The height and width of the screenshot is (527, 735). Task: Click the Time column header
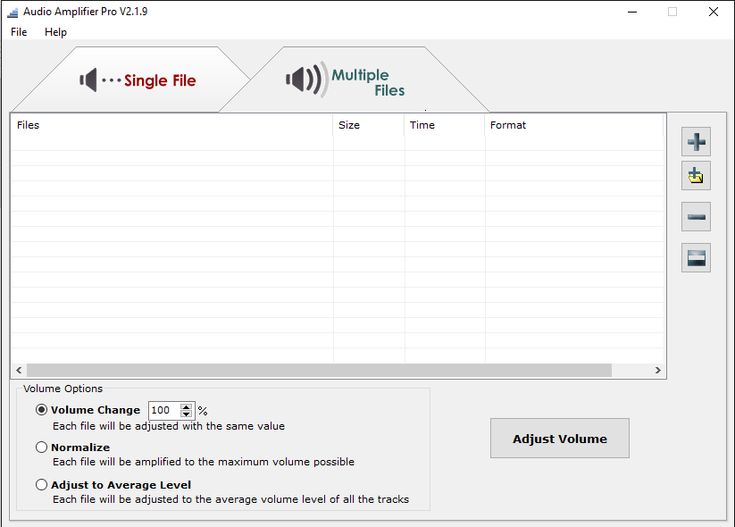pos(445,125)
